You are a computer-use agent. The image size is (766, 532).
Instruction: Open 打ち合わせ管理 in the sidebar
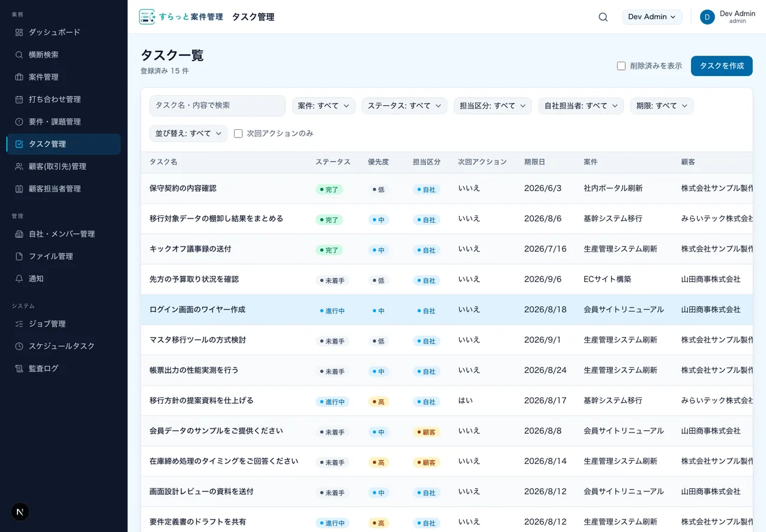coord(63,99)
